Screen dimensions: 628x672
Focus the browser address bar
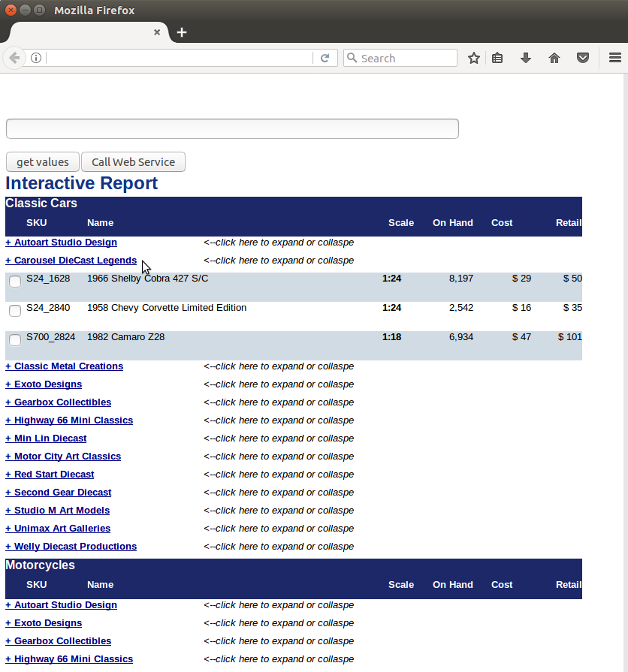(x=180, y=58)
